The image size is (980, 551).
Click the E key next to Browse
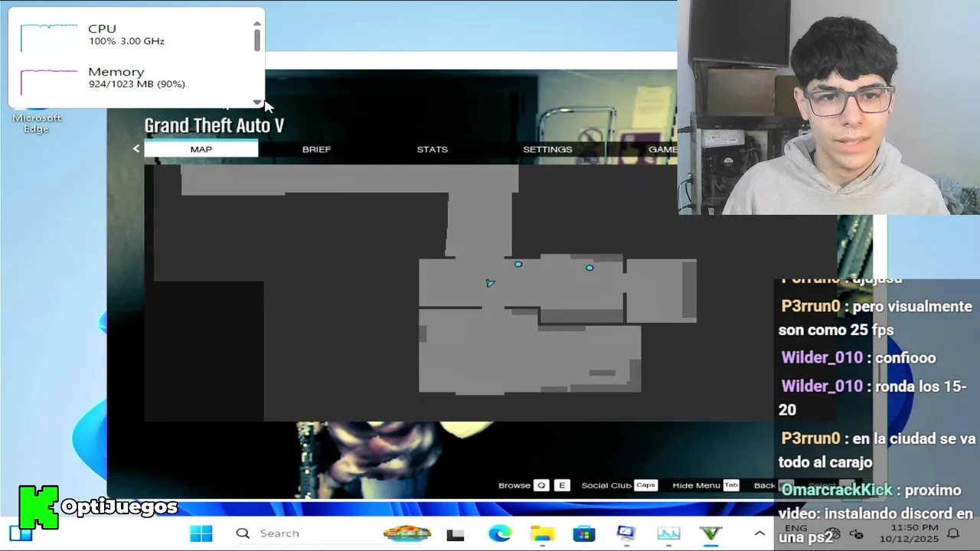563,485
